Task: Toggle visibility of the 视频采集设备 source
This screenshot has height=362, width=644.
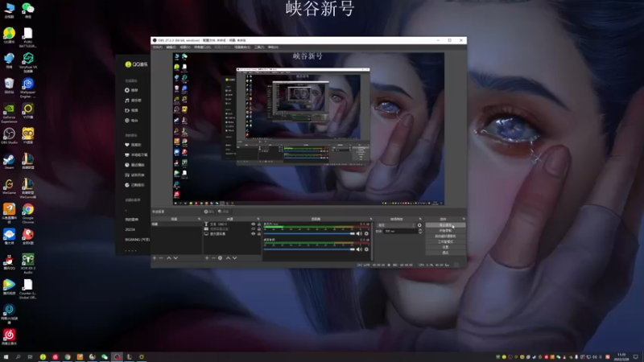Action: pyautogui.click(x=253, y=229)
